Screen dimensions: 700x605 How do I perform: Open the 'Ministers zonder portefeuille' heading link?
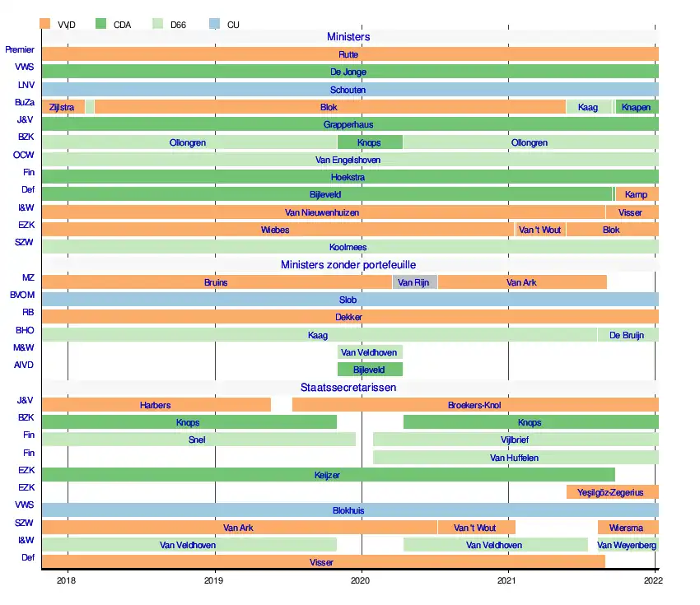point(348,265)
